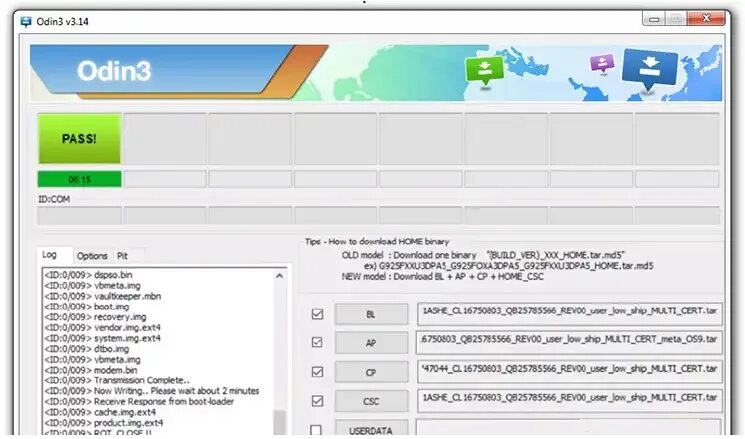The image size is (745, 439).
Task: Open the BL file browser button
Action: point(371,314)
